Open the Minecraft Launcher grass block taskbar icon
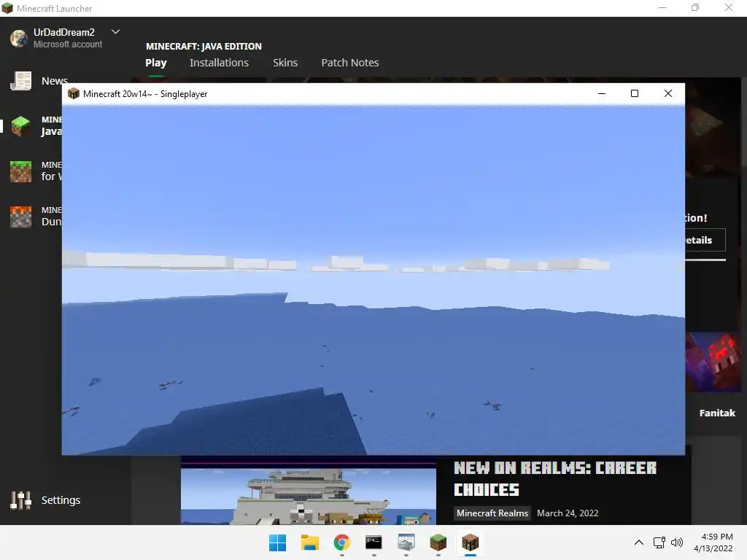The width and height of the screenshot is (747, 560). click(x=438, y=542)
